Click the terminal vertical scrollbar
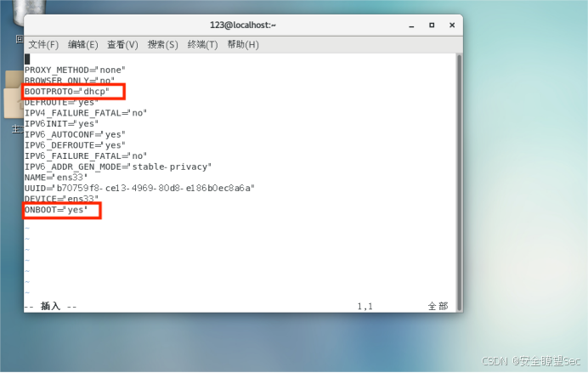Viewport: 588px width, 373px height. pos(459,183)
